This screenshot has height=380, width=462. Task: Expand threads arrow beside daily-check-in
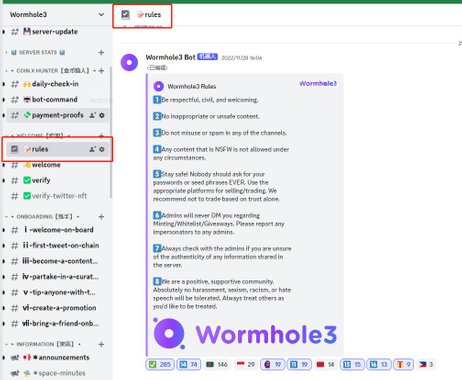click(4, 84)
